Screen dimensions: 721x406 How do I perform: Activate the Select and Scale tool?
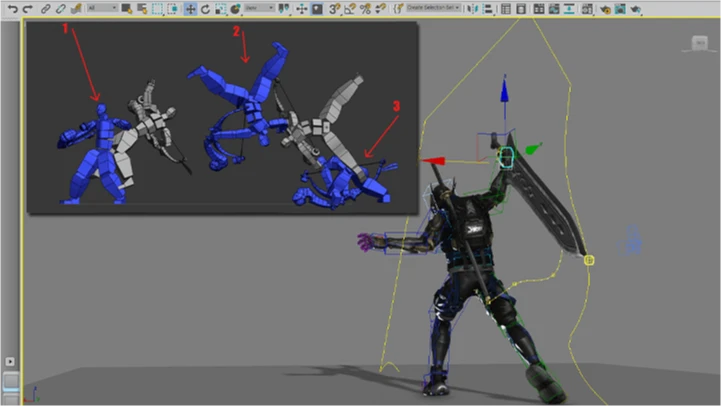(221, 9)
